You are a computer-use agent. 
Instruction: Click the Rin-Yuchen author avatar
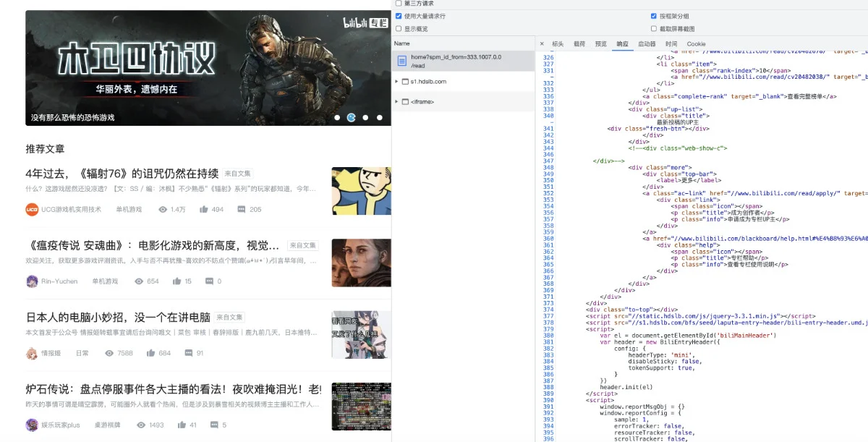coord(32,281)
